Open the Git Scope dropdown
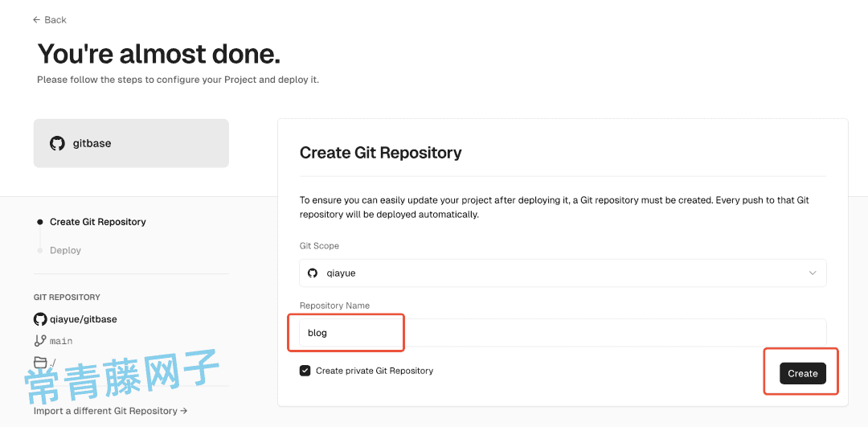The width and height of the screenshot is (868, 427). (x=563, y=273)
